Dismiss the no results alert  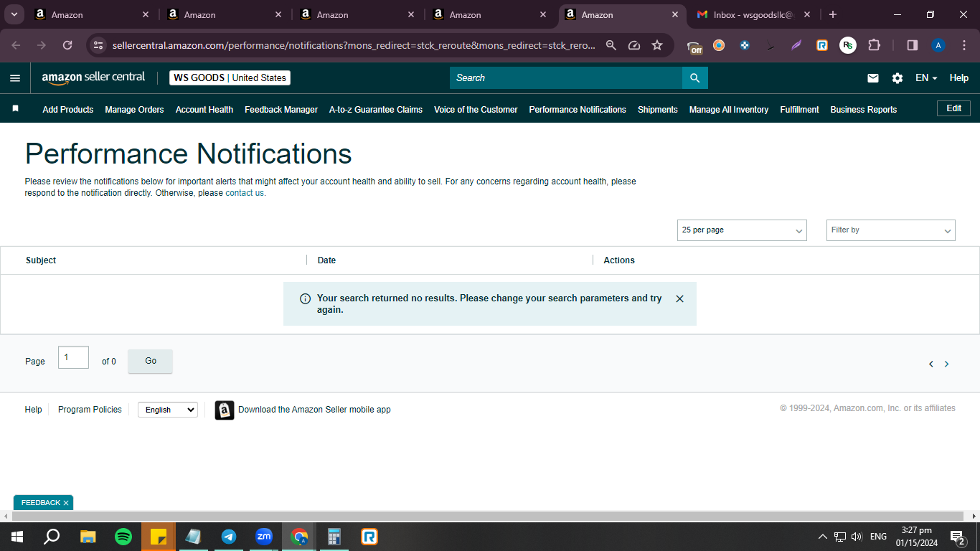tap(680, 298)
